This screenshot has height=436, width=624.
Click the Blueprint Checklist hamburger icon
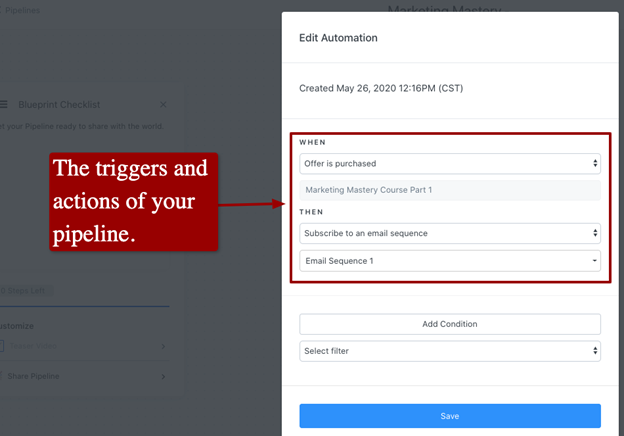(x=4, y=104)
